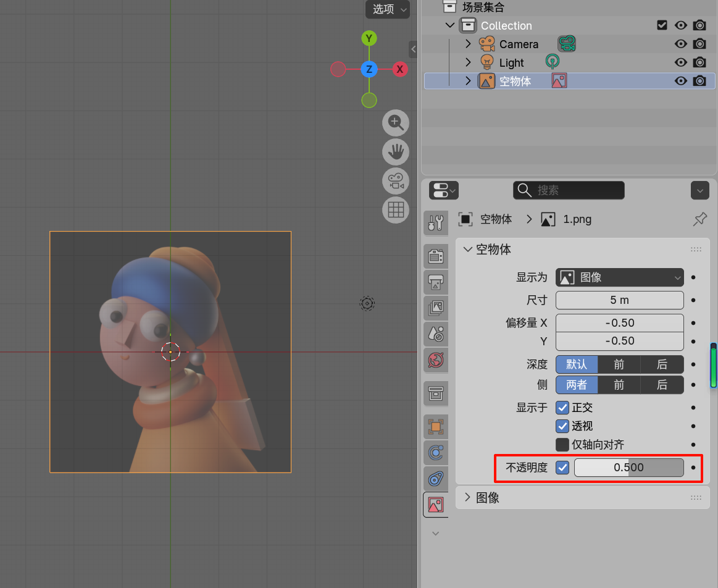This screenshot has width=718, height=588.
Task: Uncheck the 透视 display checkbox
Action: pyautogui.click(x=562, y=426)
